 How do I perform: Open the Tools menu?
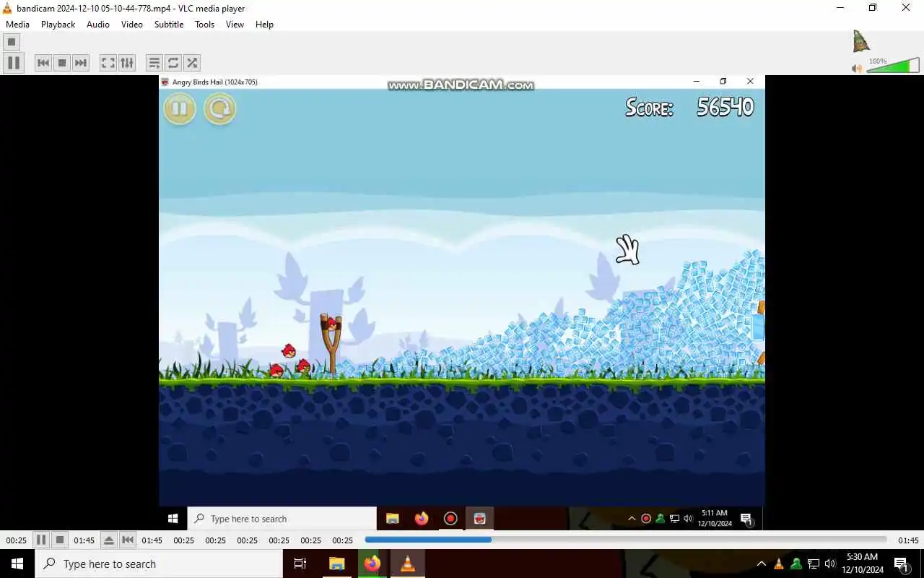204,24
